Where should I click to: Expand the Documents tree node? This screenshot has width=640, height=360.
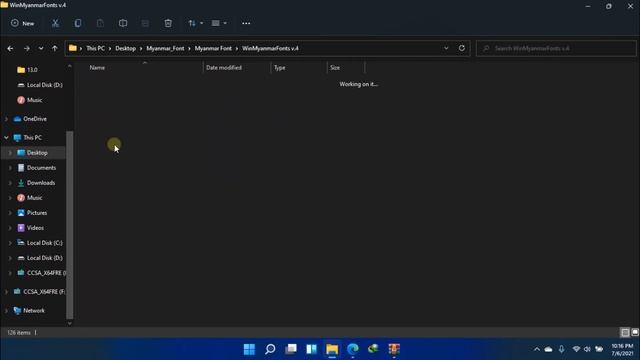(x=10, y=168)
